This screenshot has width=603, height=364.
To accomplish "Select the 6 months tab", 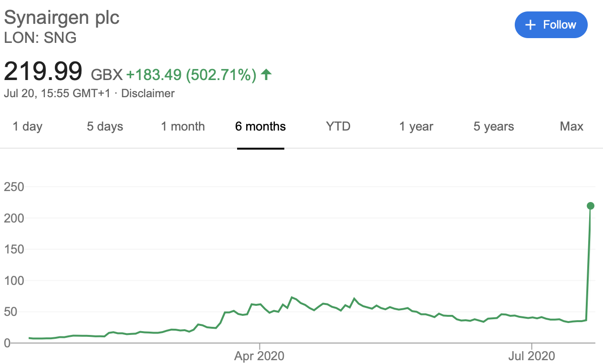I will pyautogui.click(x=260, y=126).
